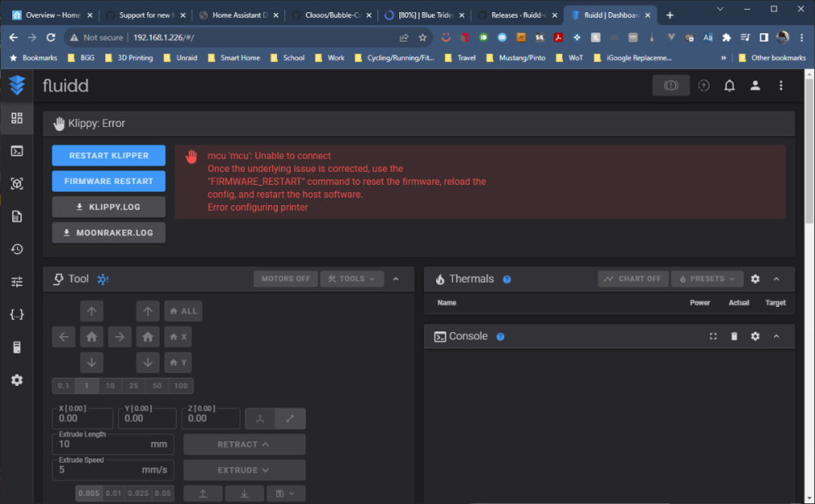Select the 0.005 Z offset increment
This screenshot has height=504, width=815.
point(89,493)
